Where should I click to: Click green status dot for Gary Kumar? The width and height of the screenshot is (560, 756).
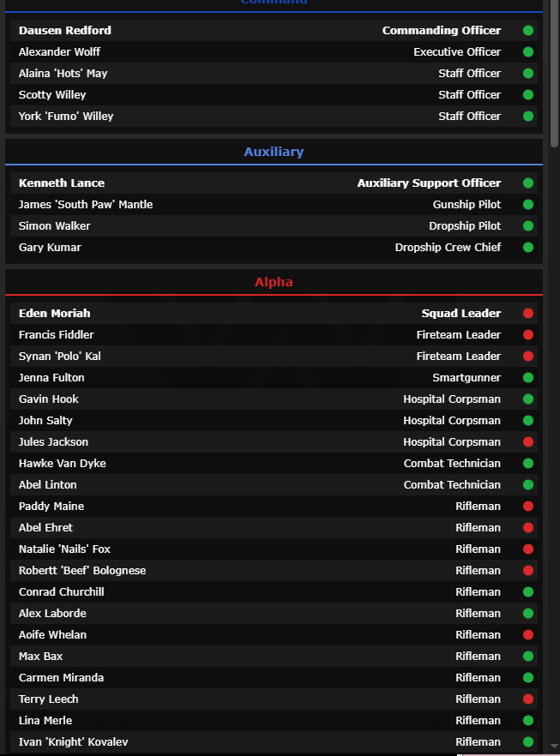(528, 248)
